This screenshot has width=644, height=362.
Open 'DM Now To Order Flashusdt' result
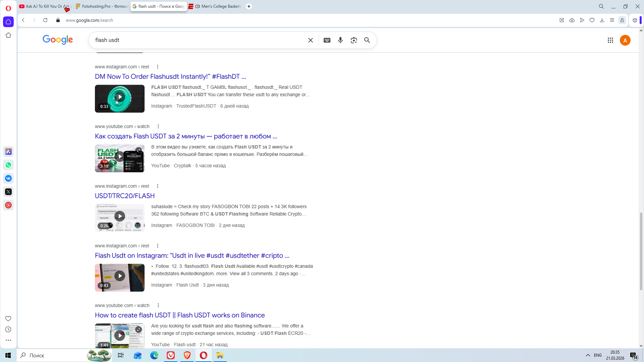click(170, 76)
